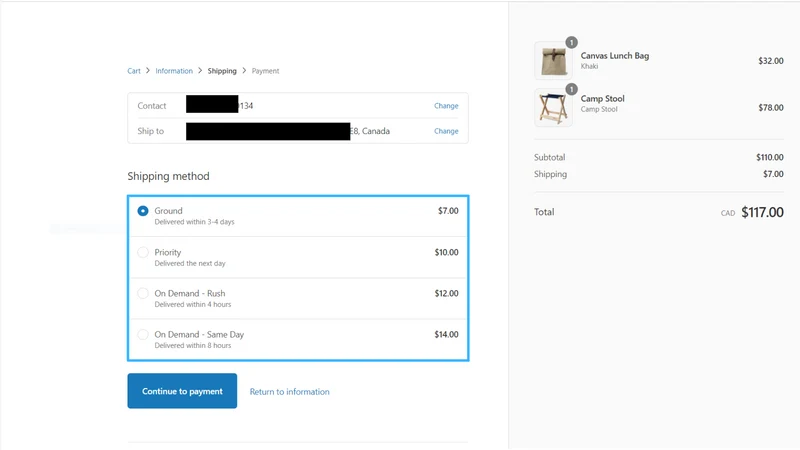
Task: Click the Canvas Lunch Bag quantity badge
Action: coord(571,42)
